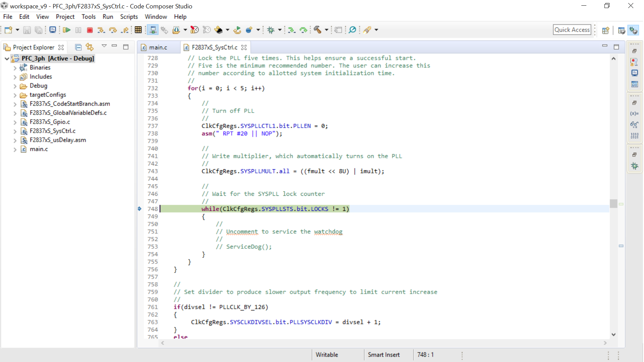Viewport: 644px width, 362px height.
Task: Click the Step Into icon
Action: tap(101, 30)
